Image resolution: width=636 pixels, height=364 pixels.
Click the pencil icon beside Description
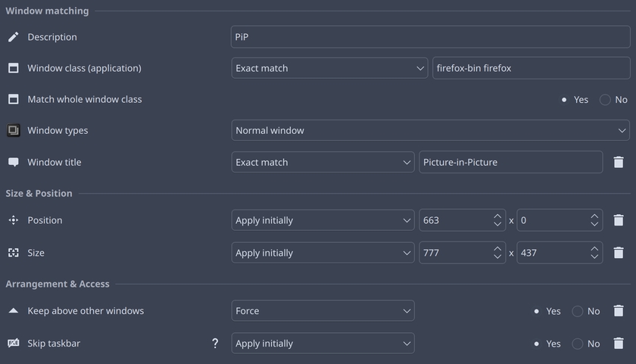(x=13, y=37)
